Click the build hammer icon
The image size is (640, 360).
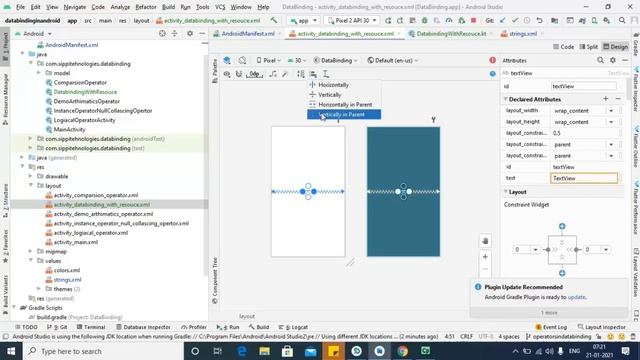(x=273, y=20)
